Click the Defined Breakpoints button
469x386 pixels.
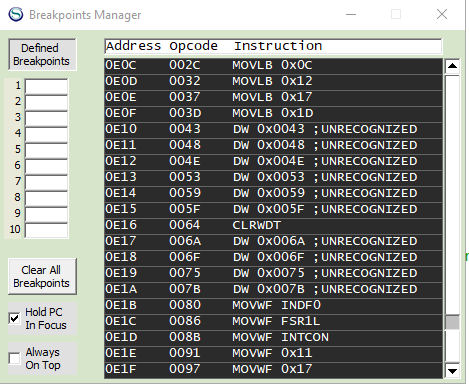(x=42, y=55)
